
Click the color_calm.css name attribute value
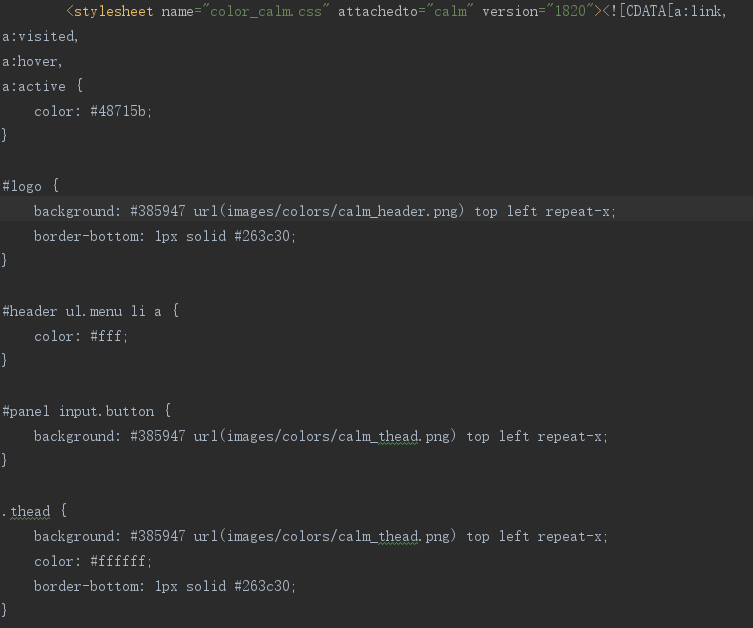(x=266, y=12)
